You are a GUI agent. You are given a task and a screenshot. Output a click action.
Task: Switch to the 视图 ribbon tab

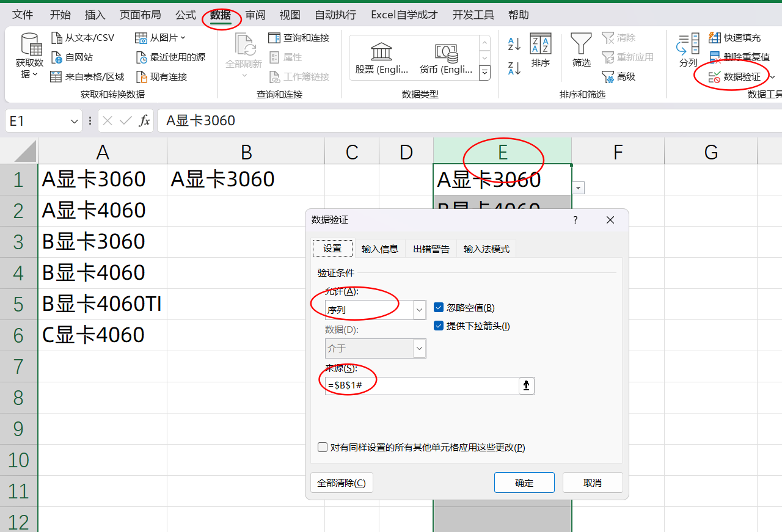[290, 15]
